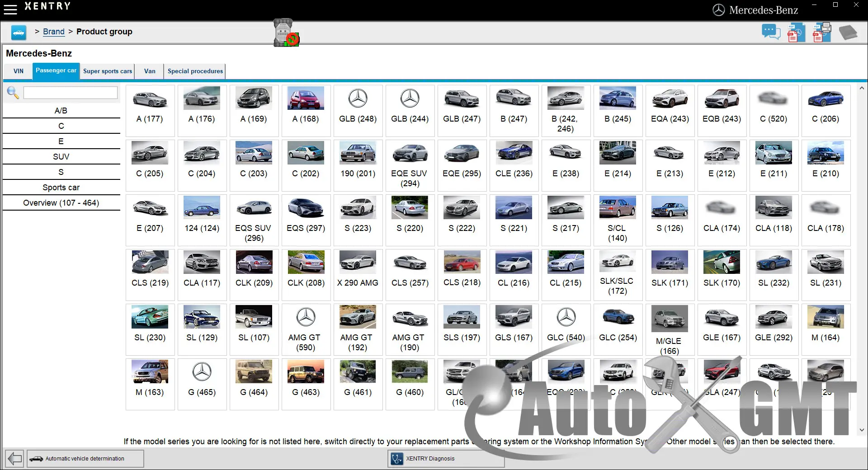This screenshot has height=470, width=868.
Task: Click the scrollbar up arrow
Action: 862,89
